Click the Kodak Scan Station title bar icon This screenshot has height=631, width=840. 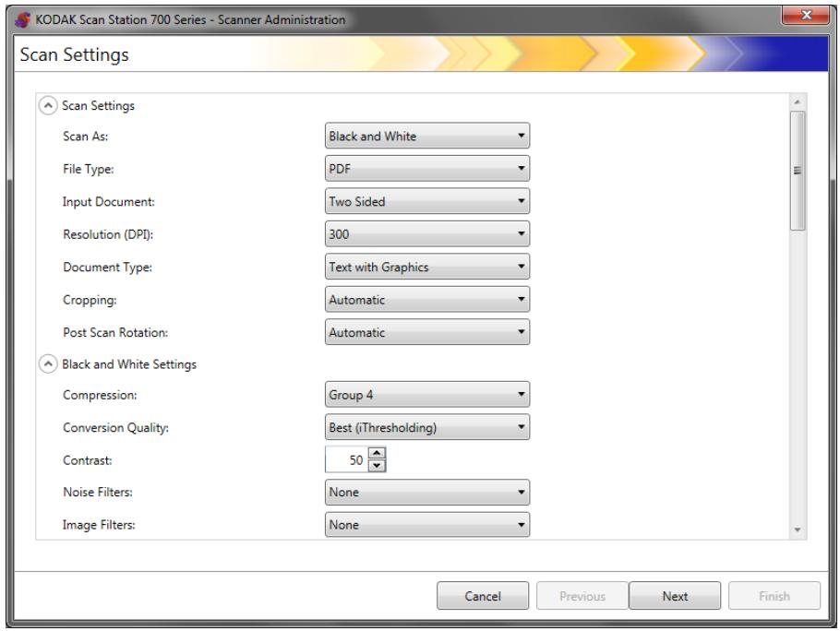[x=22, y=19]
